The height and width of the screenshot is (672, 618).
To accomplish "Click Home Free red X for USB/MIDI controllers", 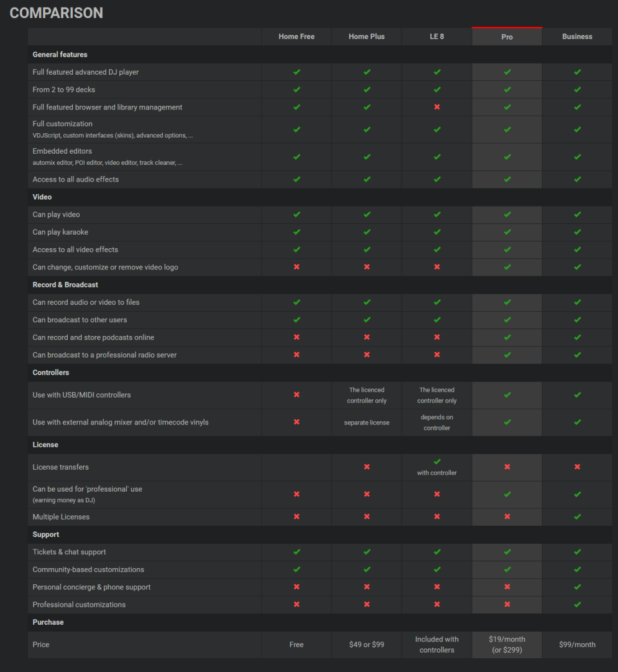I will [x=297, y=395].
